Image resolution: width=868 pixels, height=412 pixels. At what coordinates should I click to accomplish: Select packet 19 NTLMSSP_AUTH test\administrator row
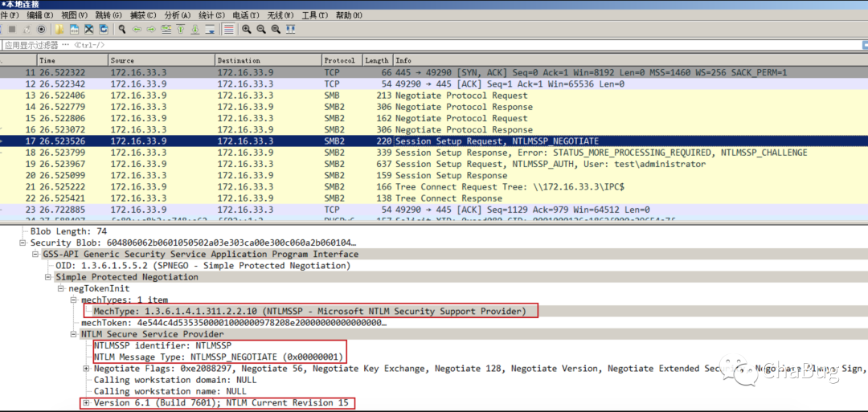(434, 164)
